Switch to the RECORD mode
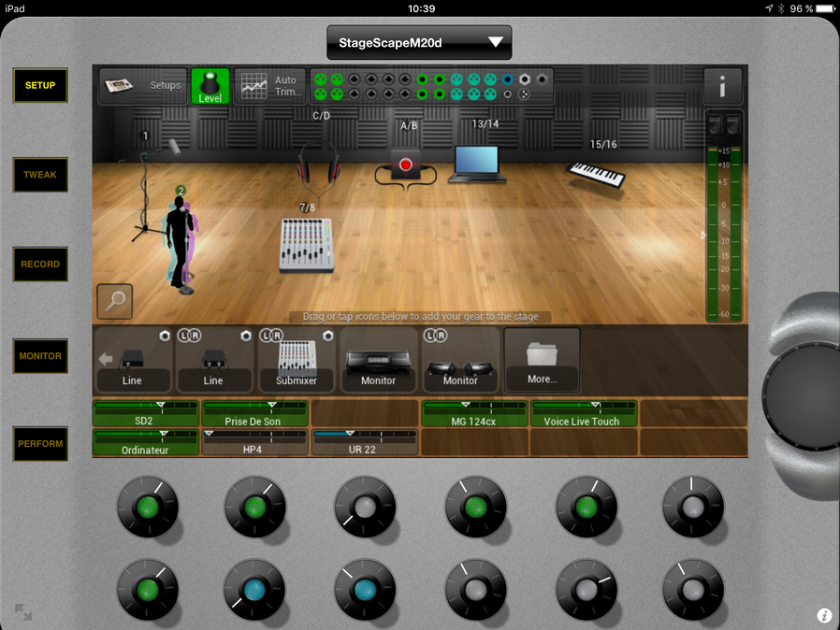This screenshot has width=840, height=630. [40, 265]
